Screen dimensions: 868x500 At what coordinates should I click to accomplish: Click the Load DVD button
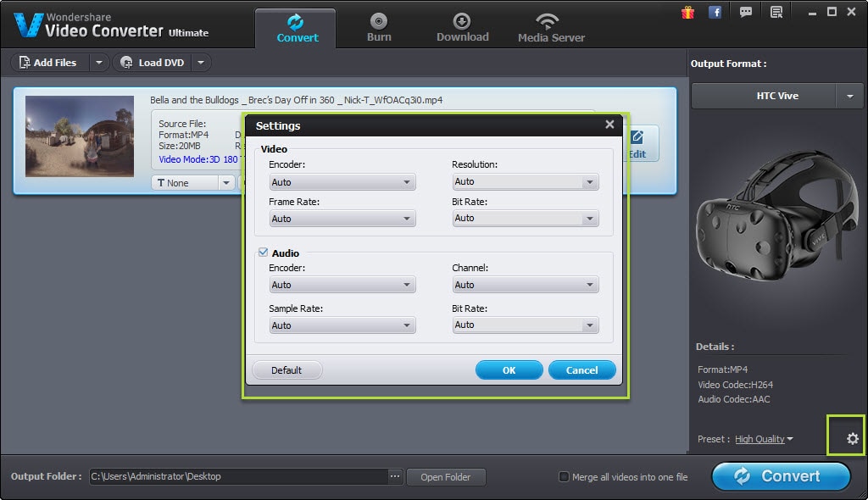click(153, 63)
